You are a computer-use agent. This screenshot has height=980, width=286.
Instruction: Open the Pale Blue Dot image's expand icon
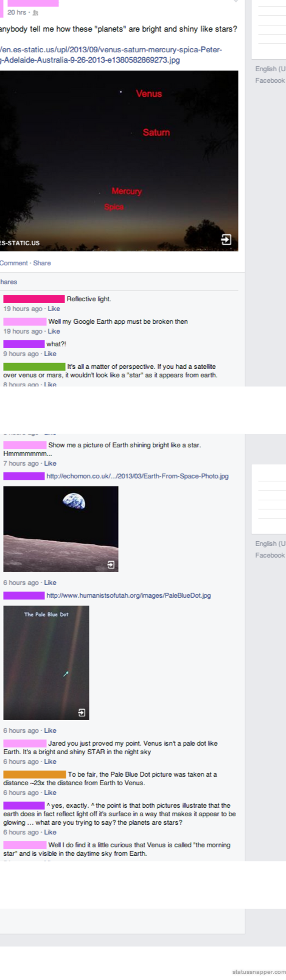click(x=82, y=712)
